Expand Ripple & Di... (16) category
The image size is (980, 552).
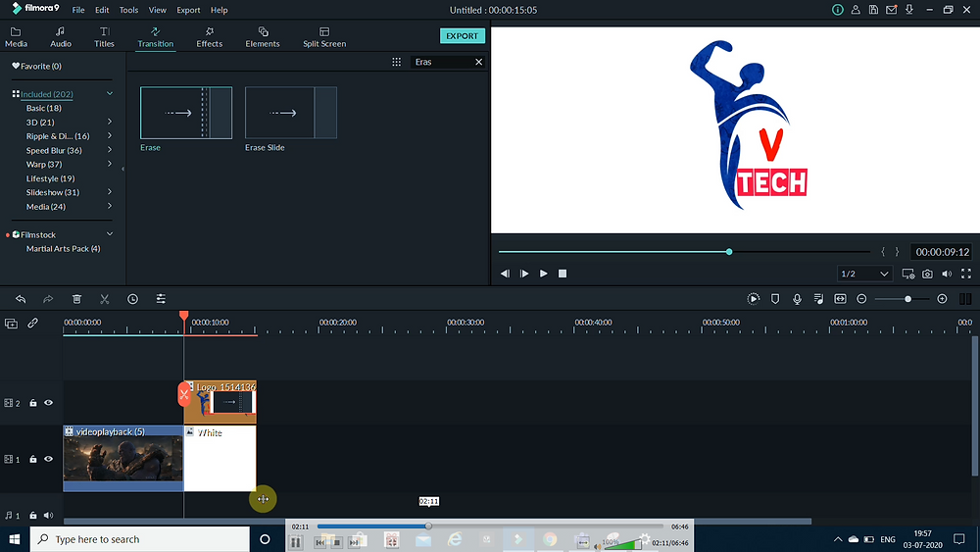(x=110, y=135)
